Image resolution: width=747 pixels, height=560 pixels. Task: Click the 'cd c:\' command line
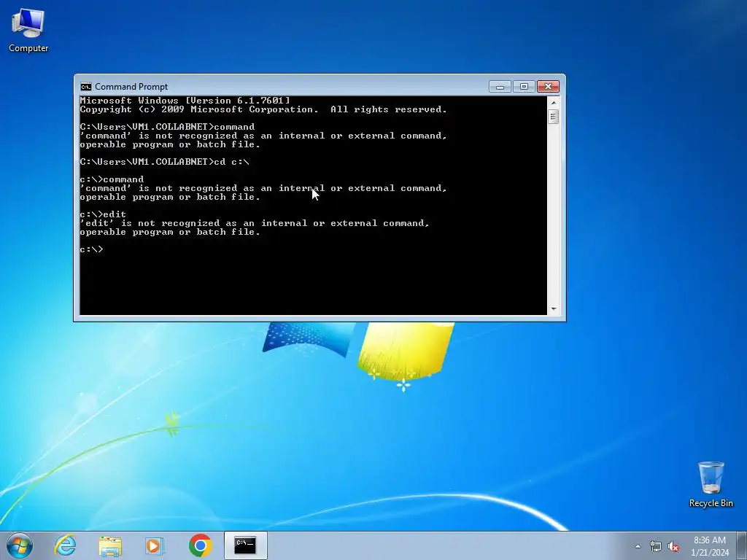tap(164, 162)
